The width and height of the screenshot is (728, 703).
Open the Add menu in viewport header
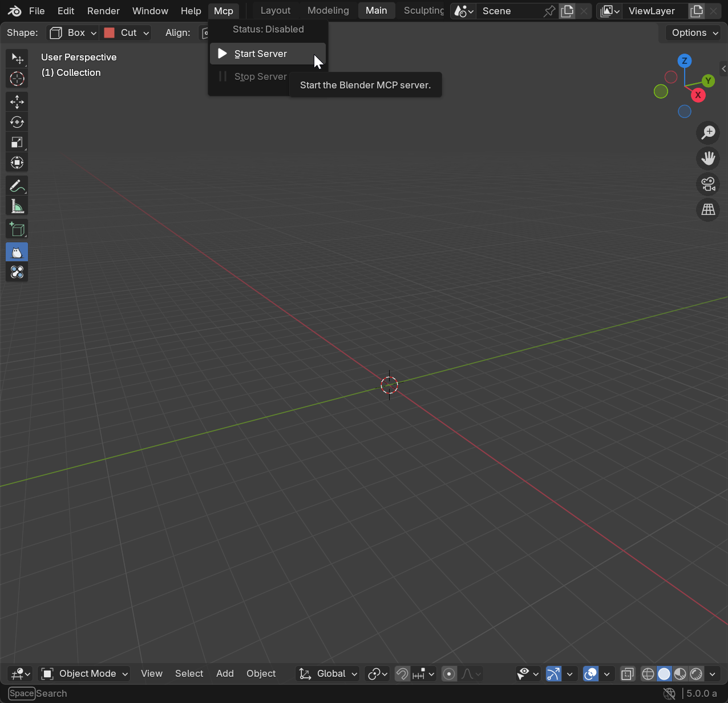[x=225, y=674]
